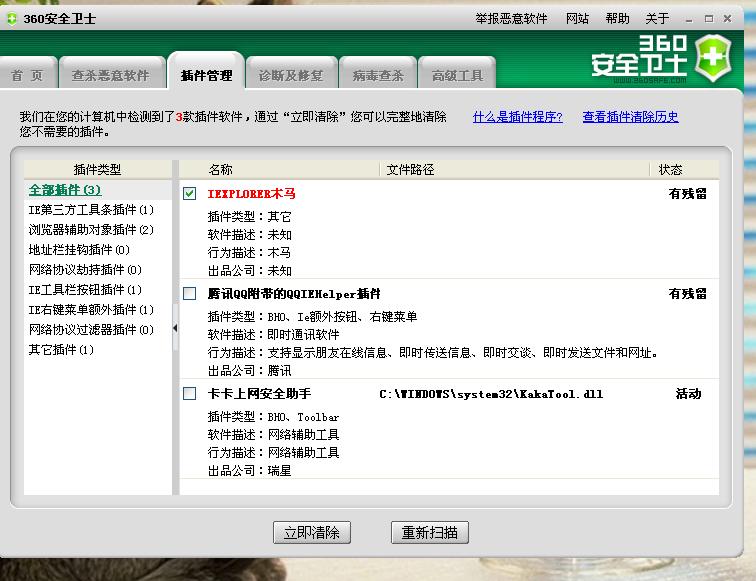Sort by the 名称 column header
The image size is (756, 581).
coord(280,169)
